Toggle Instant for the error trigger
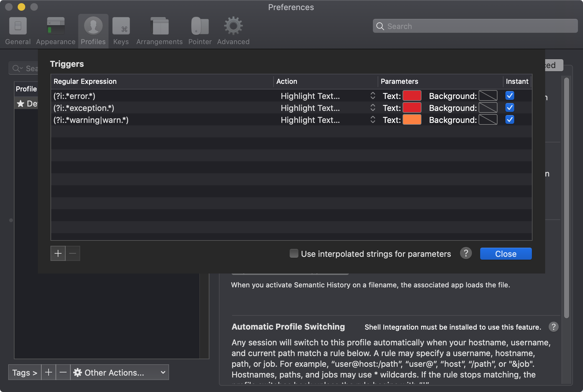583x392 pixels. (509, 95)
